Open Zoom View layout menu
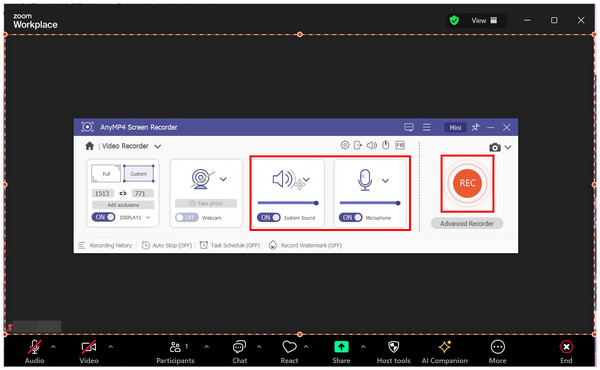This screenshot has height=370, width=600. pos(484,20)
